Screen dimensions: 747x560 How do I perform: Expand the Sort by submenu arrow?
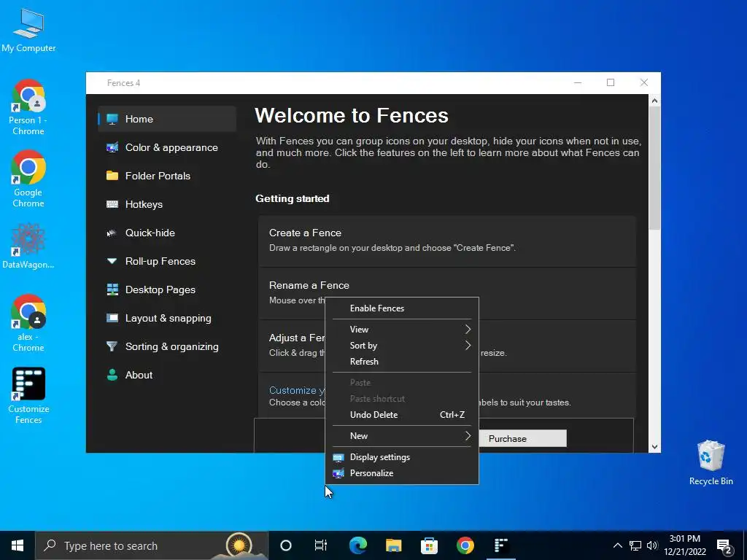(x=468, y=345)
